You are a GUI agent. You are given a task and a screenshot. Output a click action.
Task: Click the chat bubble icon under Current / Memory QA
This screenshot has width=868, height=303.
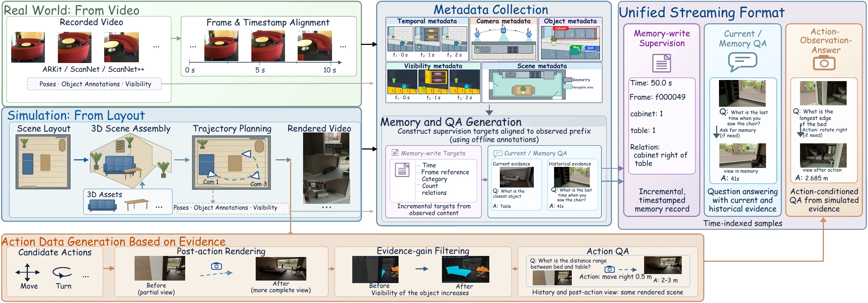pos(742,62)
